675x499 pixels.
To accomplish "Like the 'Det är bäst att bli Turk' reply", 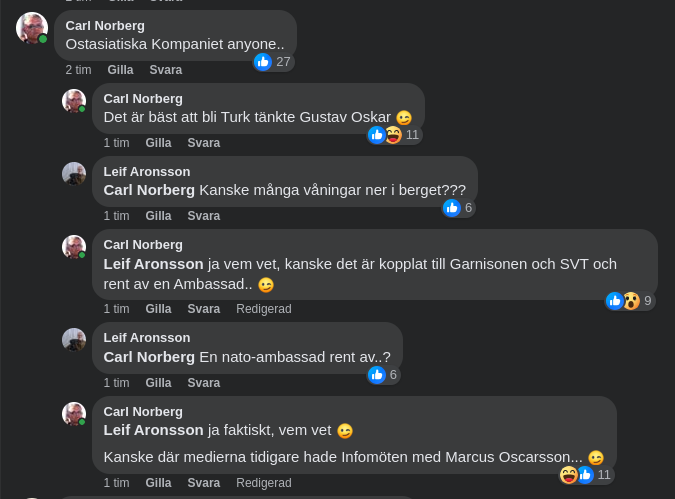I will pos(158,143).
